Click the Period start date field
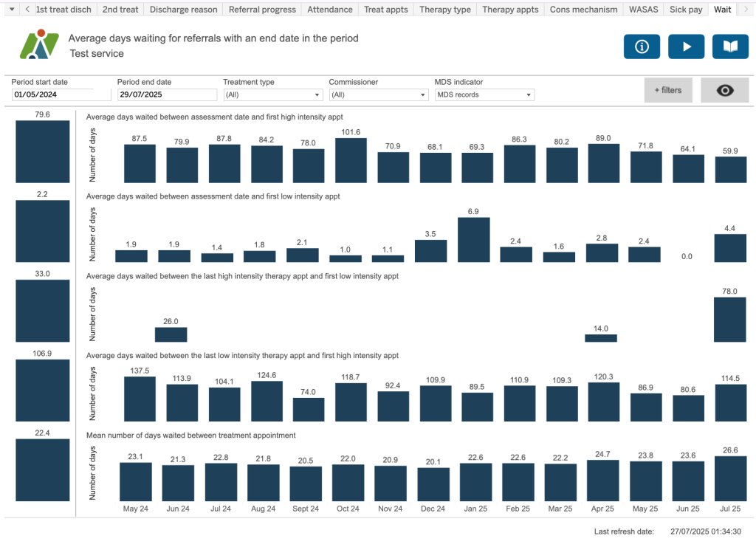The image size is (756, 547). (x=52, y=94)
